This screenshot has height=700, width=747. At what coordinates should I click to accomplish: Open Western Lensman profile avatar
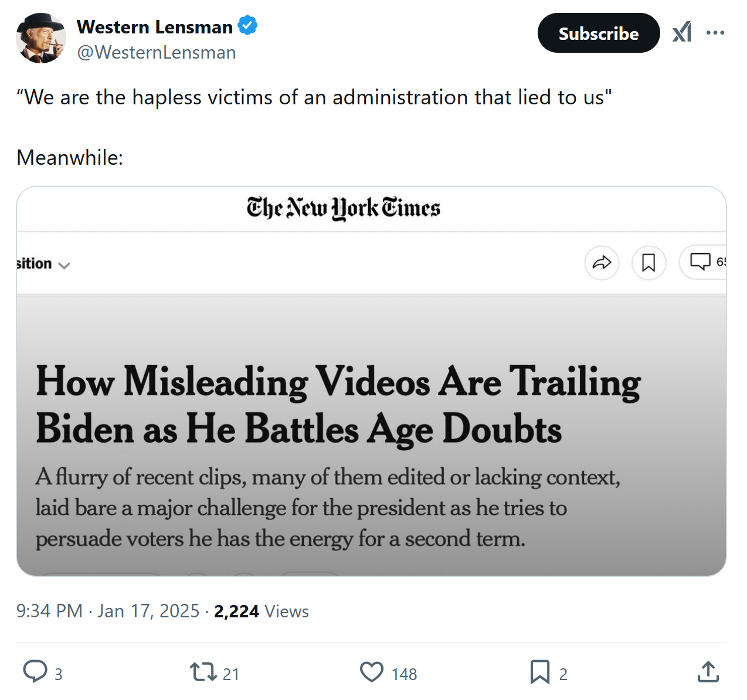40,39
